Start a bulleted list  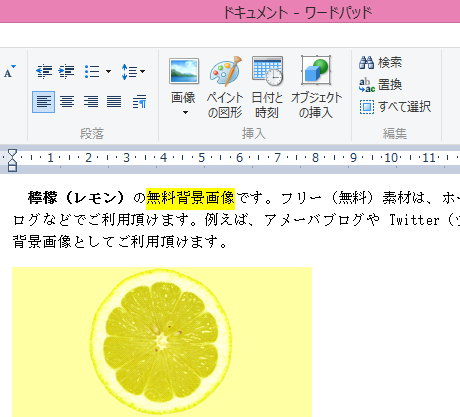coord(92,71)
